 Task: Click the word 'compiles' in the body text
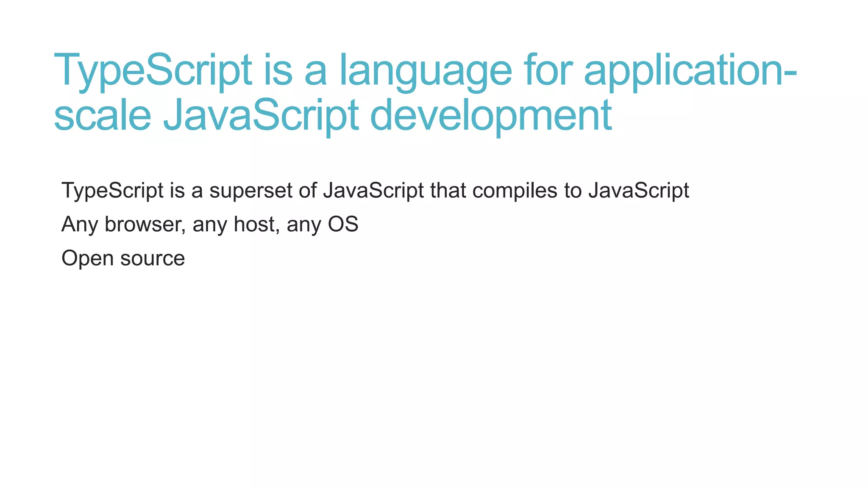[x=515, y=190]
